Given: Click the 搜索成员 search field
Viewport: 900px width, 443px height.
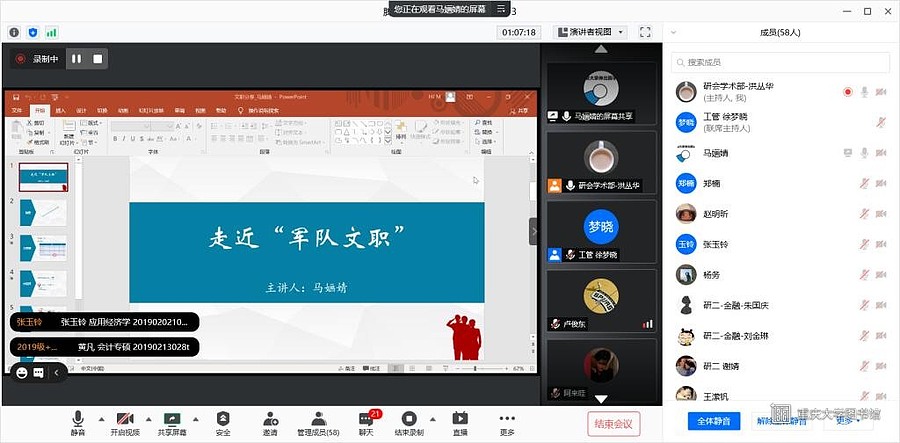Looking at the screenshot, I should [x=780, y=62].
